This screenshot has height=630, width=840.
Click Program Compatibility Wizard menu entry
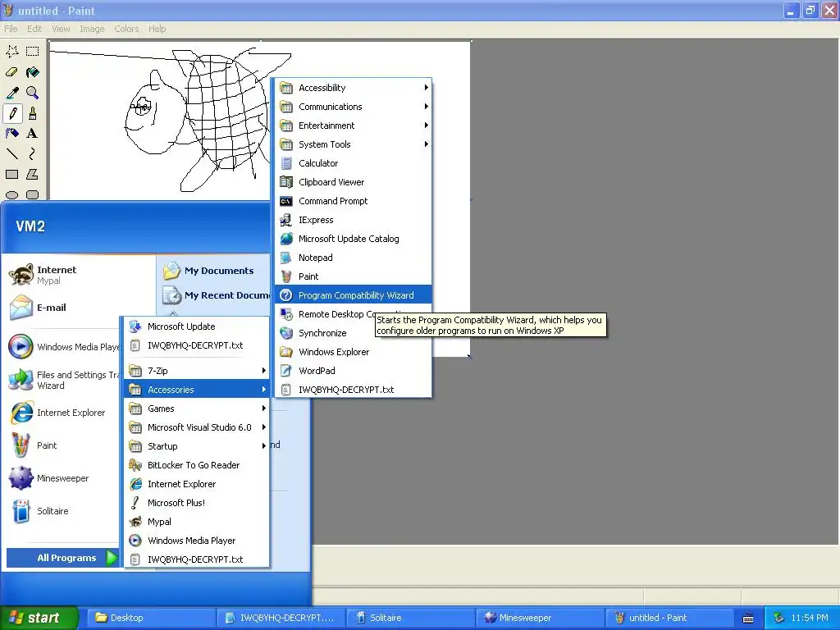click(x=353, y=295)
